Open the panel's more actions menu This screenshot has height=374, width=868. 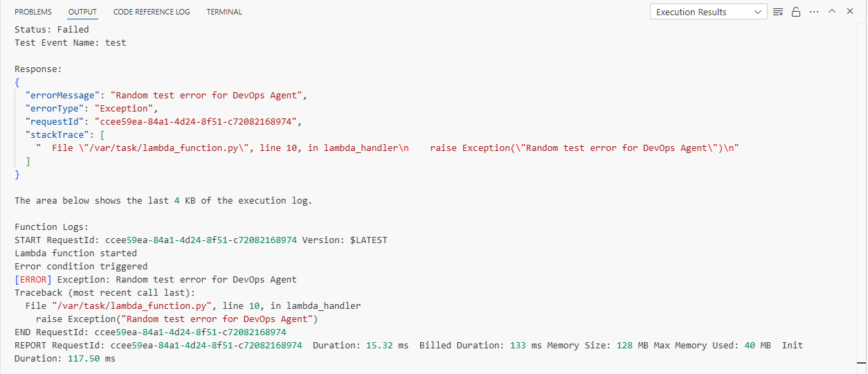pos(814,12)
